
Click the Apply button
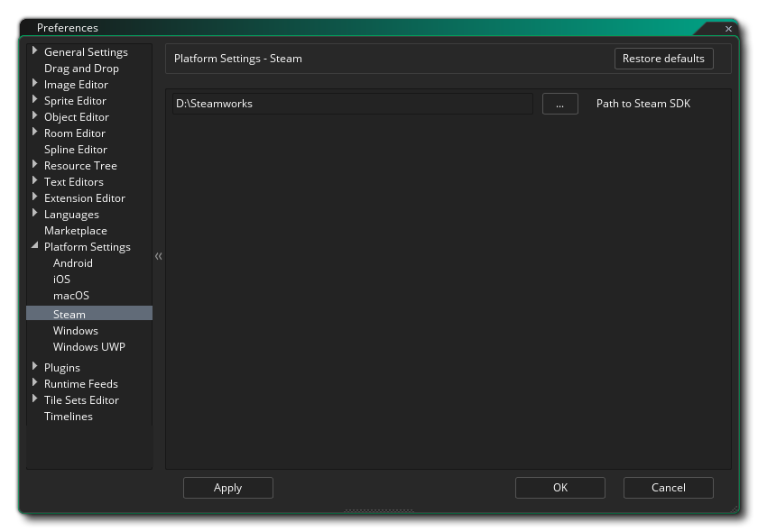coord(227,488)
